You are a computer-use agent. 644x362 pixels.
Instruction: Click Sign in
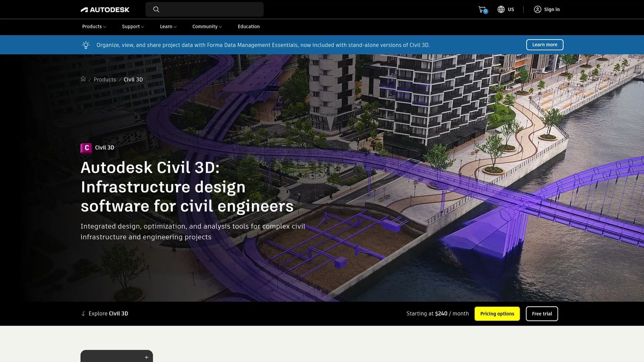tap(552, 9)
